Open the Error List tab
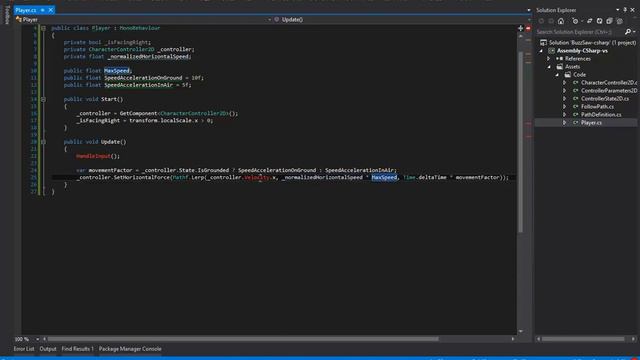Viewport: 640px width, 360px height. [x=24, y=349]
